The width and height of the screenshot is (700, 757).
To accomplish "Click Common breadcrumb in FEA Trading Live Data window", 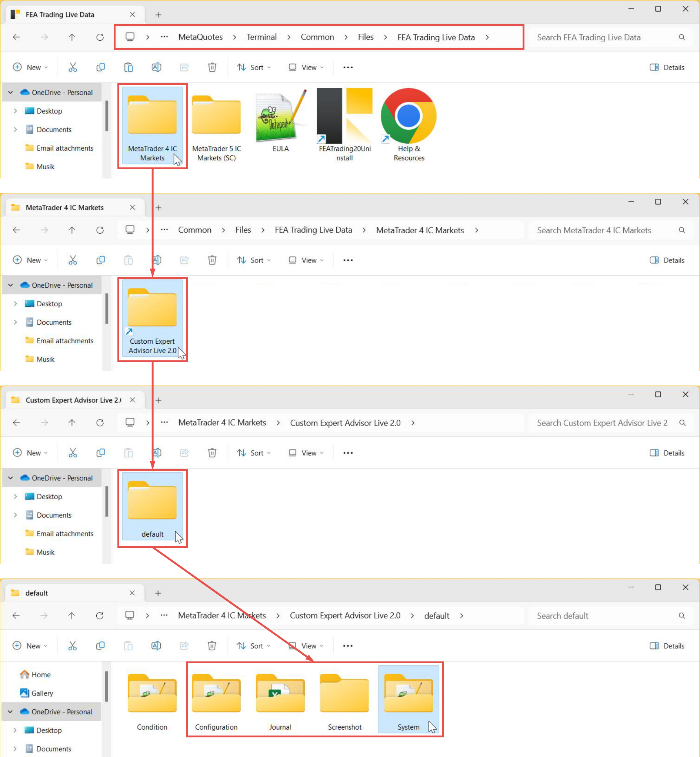I will tap(317, 37).
